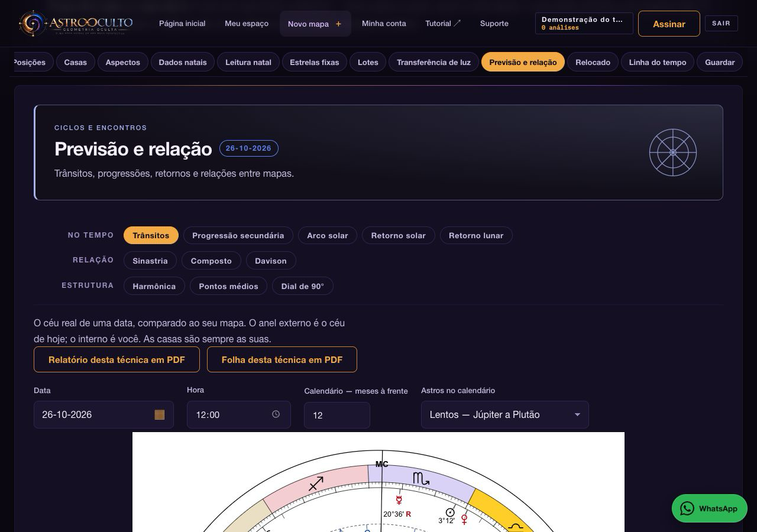Click the wheel chart icon in header
Image resolution: width=757 pixels, height=532 pixels.
[x=673, y=153]
